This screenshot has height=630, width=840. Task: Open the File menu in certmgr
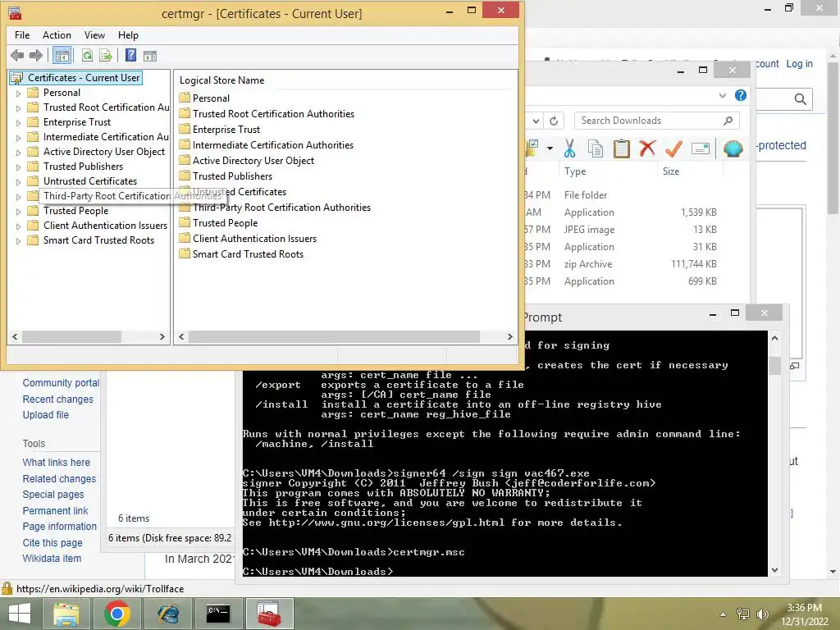(22, 34)
